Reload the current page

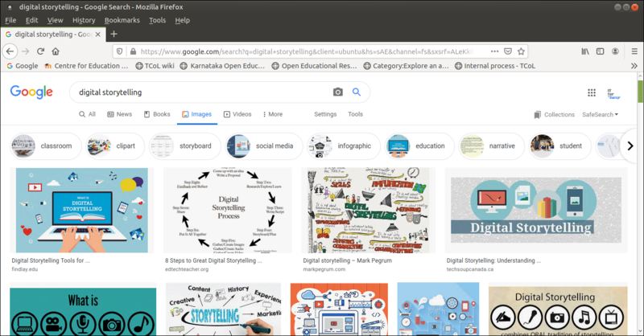(x=40, y=51)
